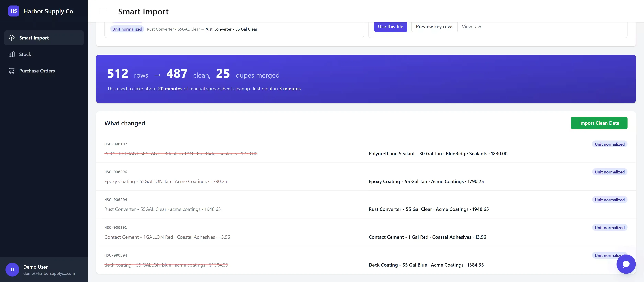Click the What changed heading
The width and height of the screenshot is (644, 282).
coord(125,123)
